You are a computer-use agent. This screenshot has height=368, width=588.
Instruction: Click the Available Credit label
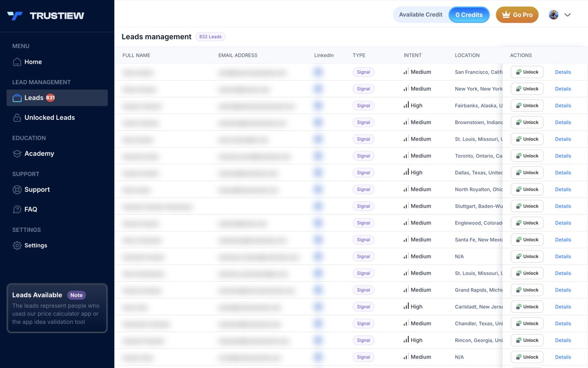tap(421, 15)
